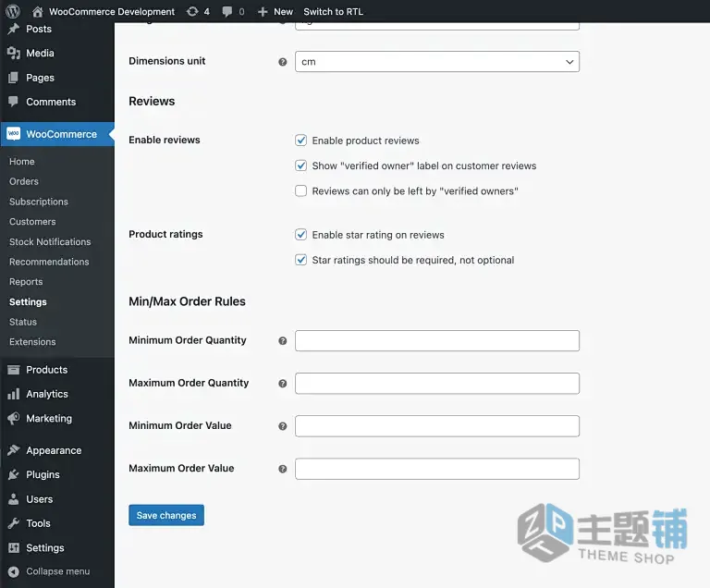Click help icon for Minimum Order Quantity
710x588 pixels.
pos(283,340)
